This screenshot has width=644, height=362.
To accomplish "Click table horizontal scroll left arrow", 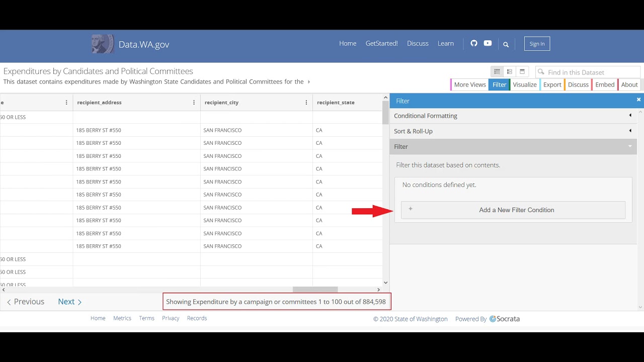I will (x=3, y=290).
